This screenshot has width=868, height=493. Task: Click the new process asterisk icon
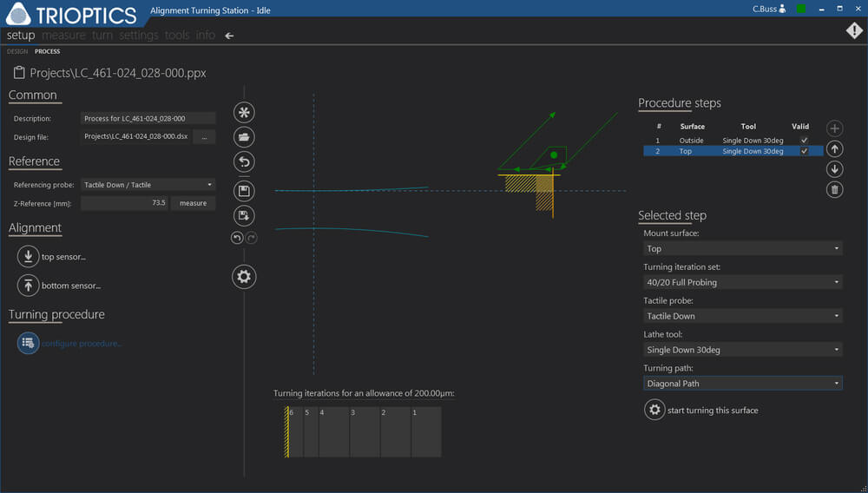point(244,113)
